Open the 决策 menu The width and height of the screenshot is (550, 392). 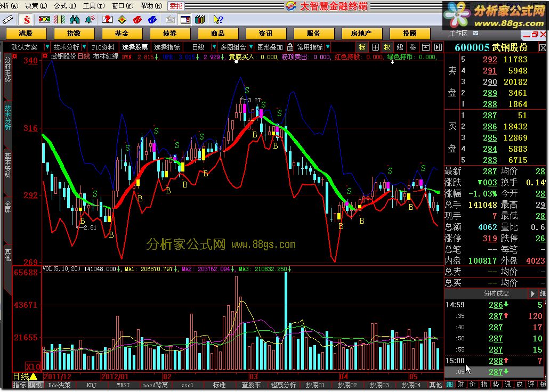(36, 6)
